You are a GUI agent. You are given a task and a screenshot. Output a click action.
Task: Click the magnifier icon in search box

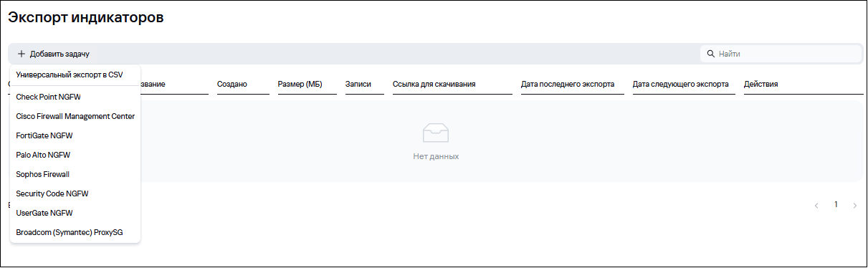tap(711, 54)
